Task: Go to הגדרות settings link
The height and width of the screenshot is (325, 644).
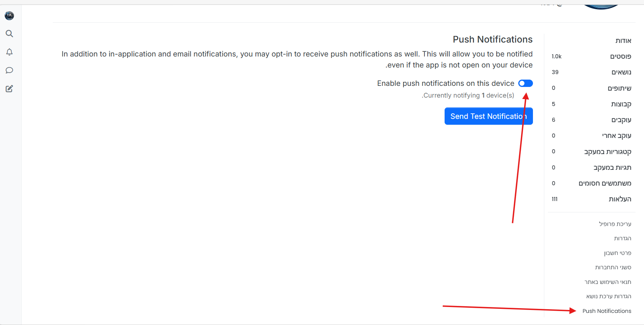Action: point(622,238)
